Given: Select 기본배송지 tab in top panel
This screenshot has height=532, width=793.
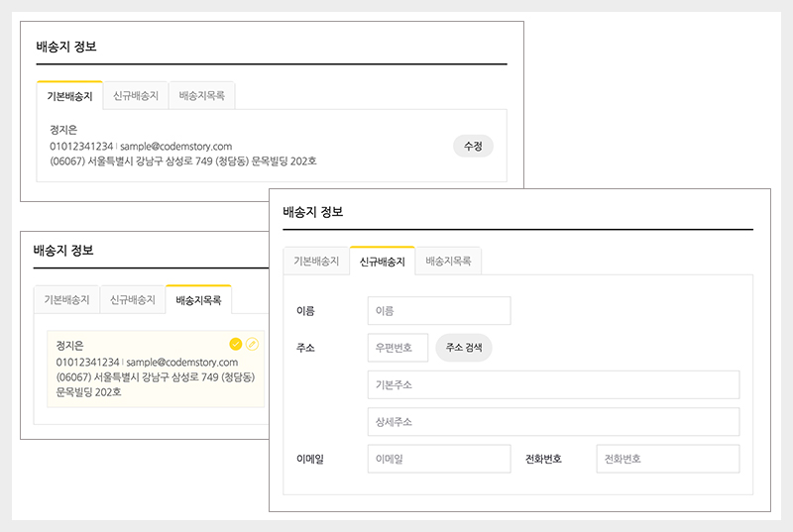Looking at the screenshot, I should 69,96.
